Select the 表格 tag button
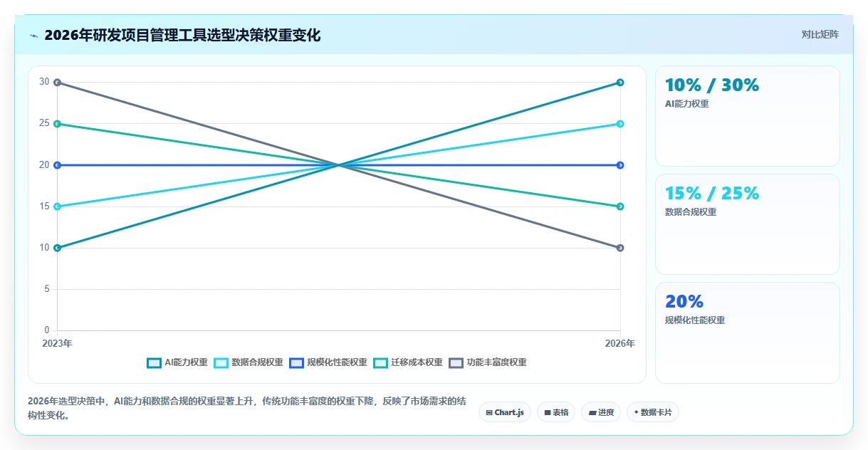 [x=556, y=412]
